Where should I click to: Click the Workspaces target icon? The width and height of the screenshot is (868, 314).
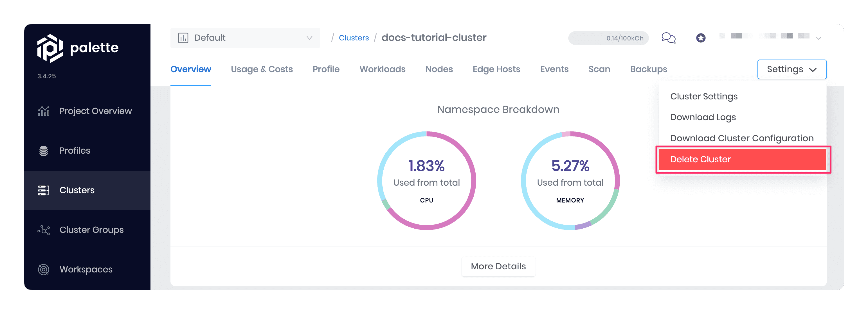pos(44,270)
